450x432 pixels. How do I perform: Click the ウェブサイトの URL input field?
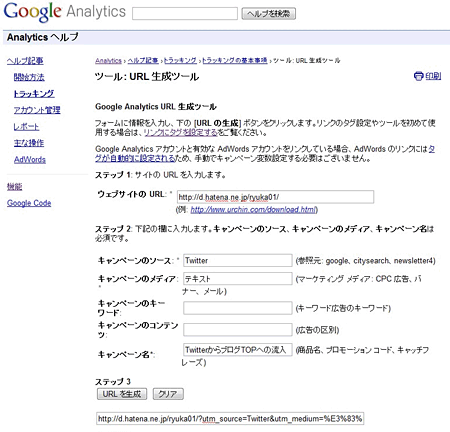275,197
